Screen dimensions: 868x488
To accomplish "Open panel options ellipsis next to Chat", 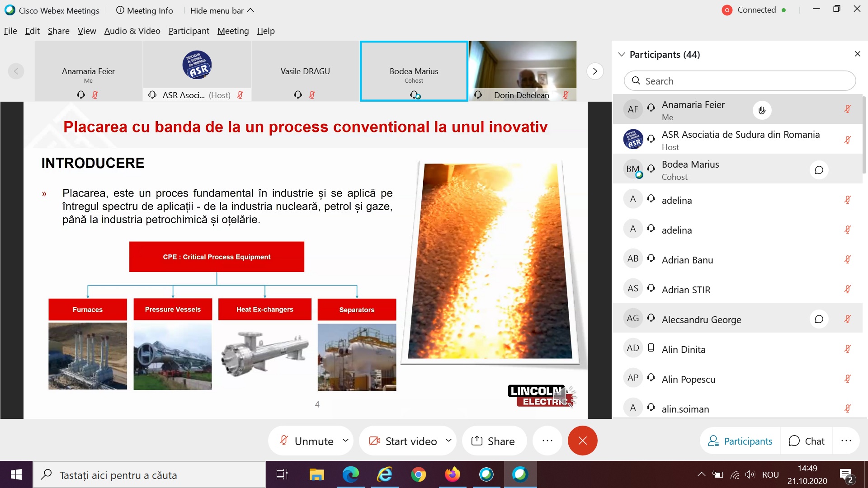I will pyautogui.click(x=846, y=441).
